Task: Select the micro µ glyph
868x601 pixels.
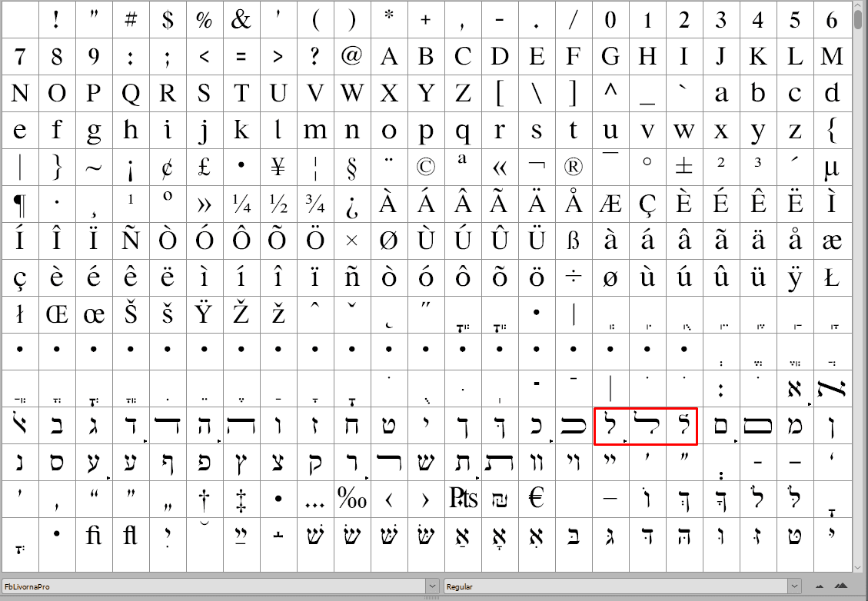Action: pyautogui.click(x=832, y=167)
